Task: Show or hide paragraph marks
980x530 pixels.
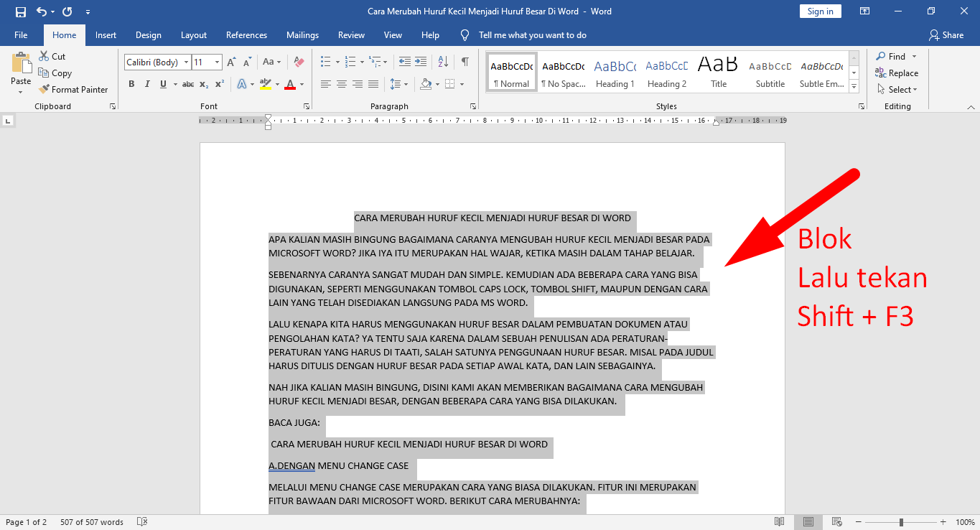Action: (465, 62)
